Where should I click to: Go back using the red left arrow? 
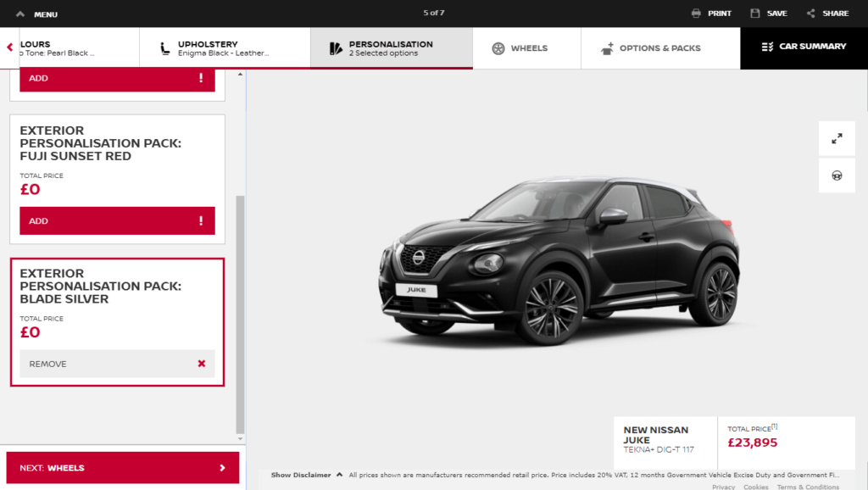(9, 47)
